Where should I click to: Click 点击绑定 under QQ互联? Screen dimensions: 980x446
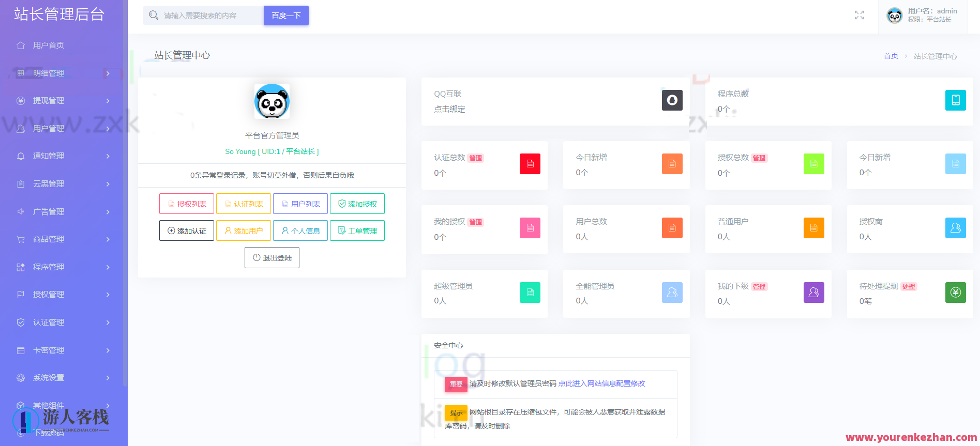(x=449, y=109)
